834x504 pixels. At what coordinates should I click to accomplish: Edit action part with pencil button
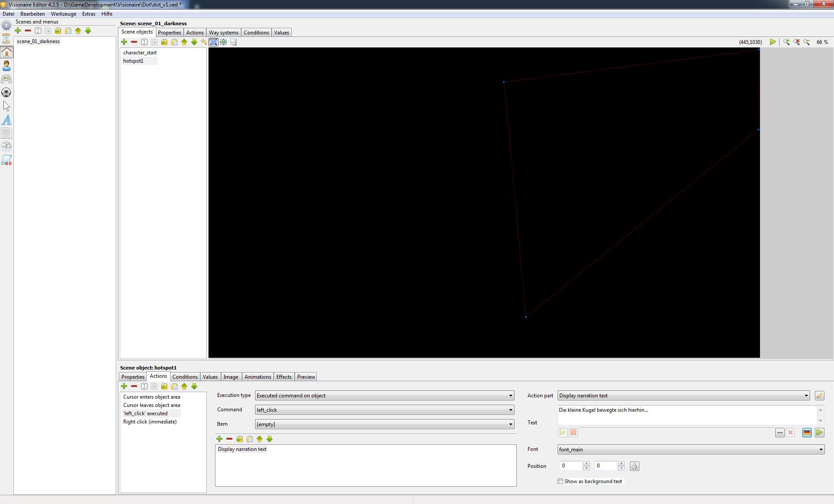[819, 396]
